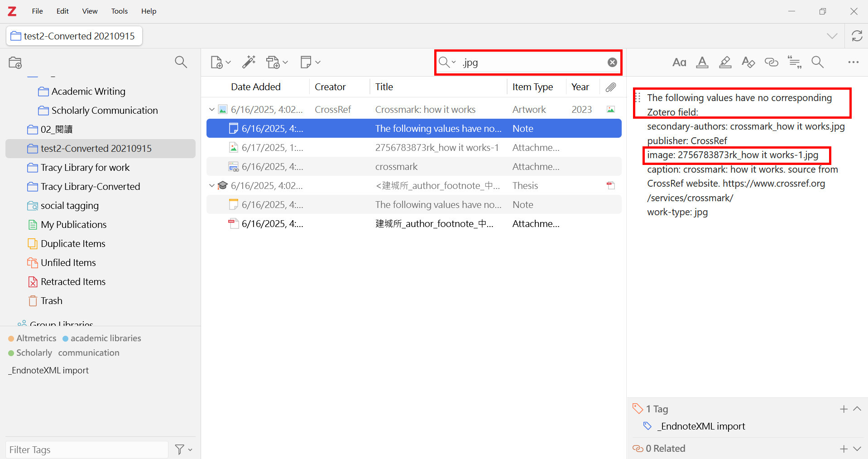Sort by attachment paperclip column
Image resolution: width=868 pixels, height=459 pixels.
611,87
